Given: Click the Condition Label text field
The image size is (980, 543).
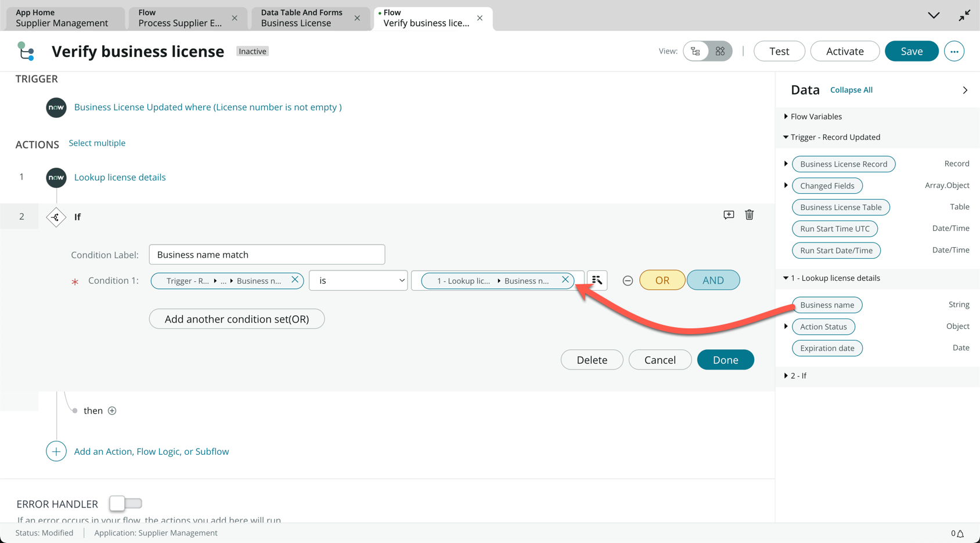Looking at the screenshot, I should pyautogui.click(x=266, y=255).
